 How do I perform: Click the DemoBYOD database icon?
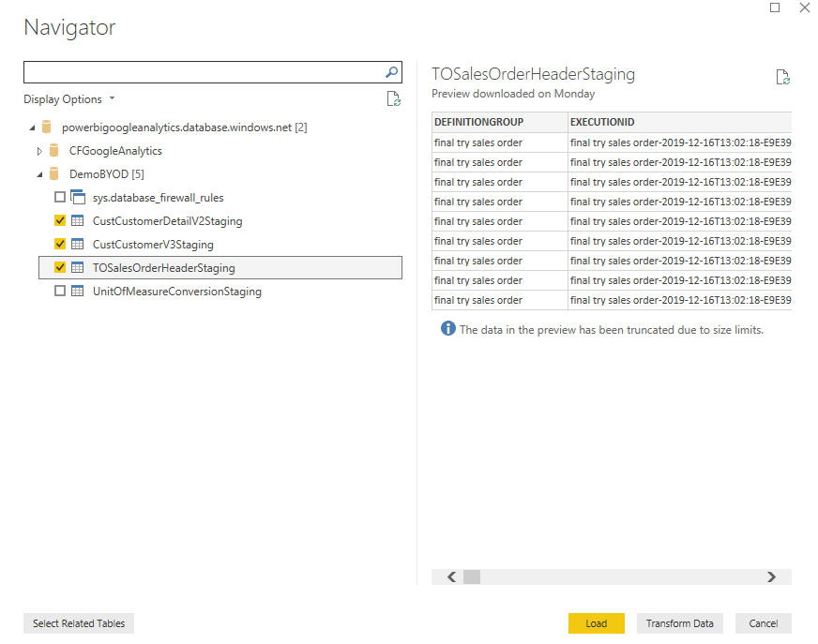(53, 173)
